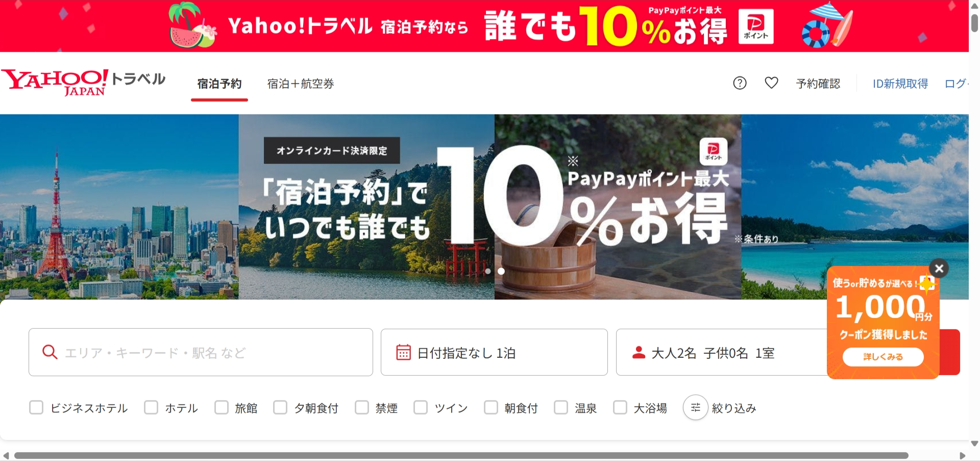980x461 pixels.
Task: Check the ビジネスホテル checkbox
Action: 36,407
